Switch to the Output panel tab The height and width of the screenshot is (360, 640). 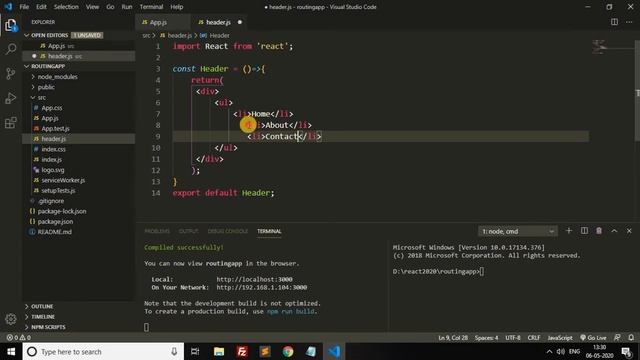coord(188,231)
